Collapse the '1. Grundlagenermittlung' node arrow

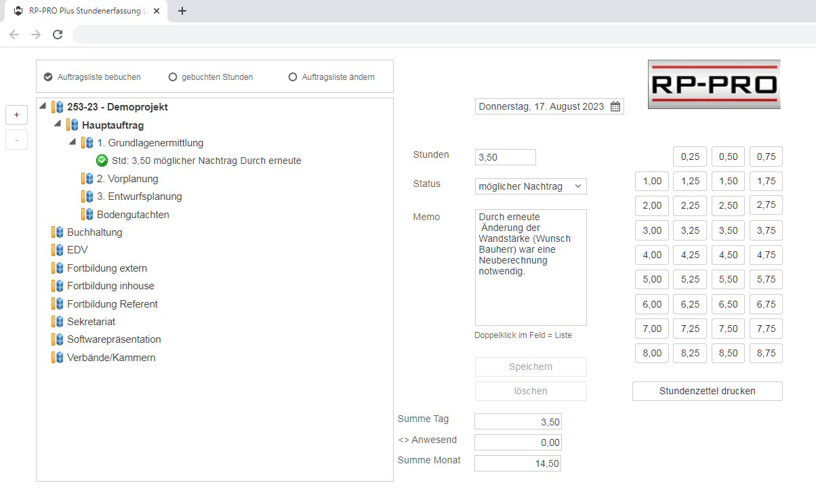pyautogui.click(x=73, y=142)
